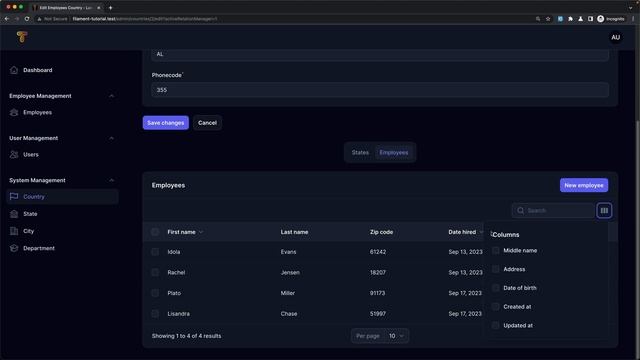Switch to the Employees relation tab
640x360 pixels.
click(393, 152)
